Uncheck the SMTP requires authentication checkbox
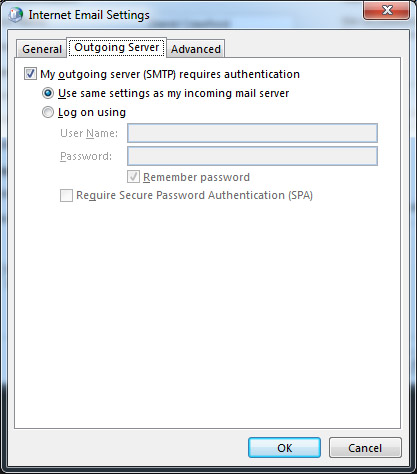 [30, 74]
